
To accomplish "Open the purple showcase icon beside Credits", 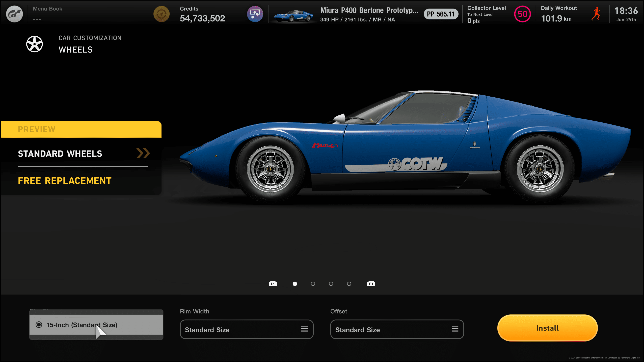I will coord(255,14).
